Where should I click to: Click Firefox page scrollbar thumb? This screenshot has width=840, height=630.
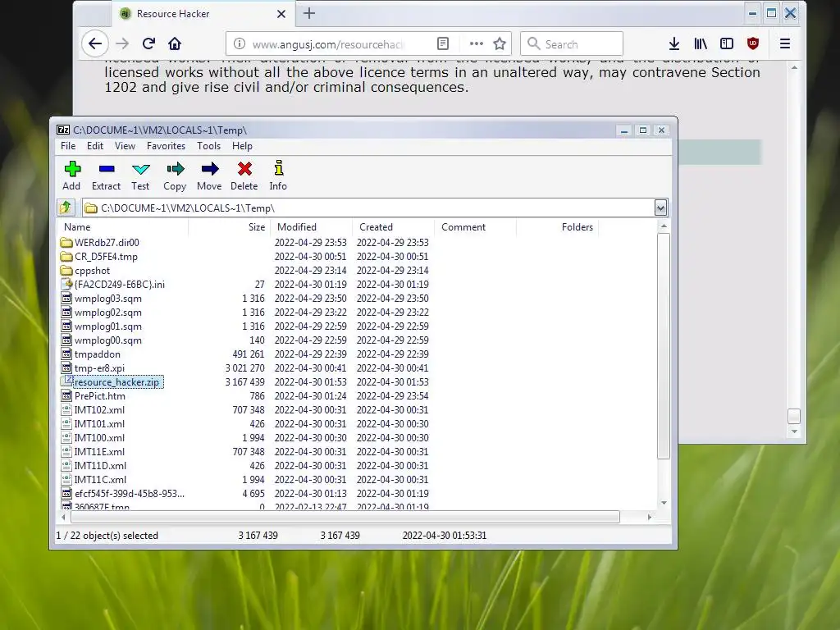coord(794,416)
